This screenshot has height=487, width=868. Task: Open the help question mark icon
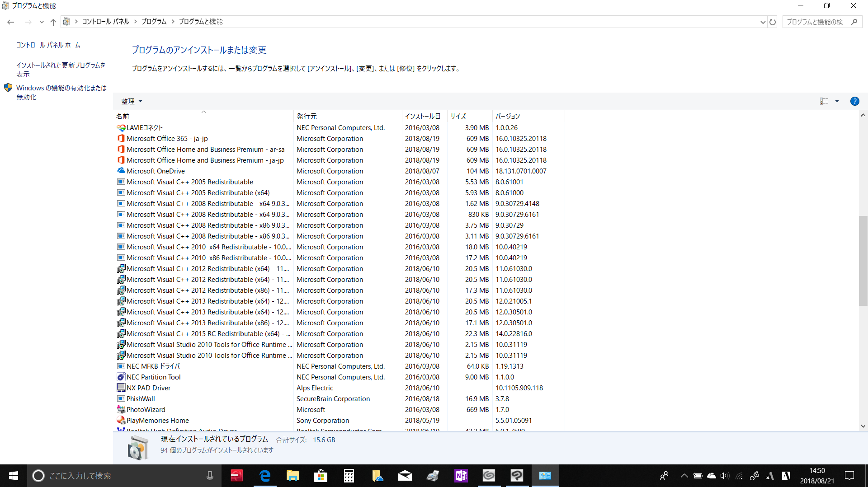coord(854,101)
